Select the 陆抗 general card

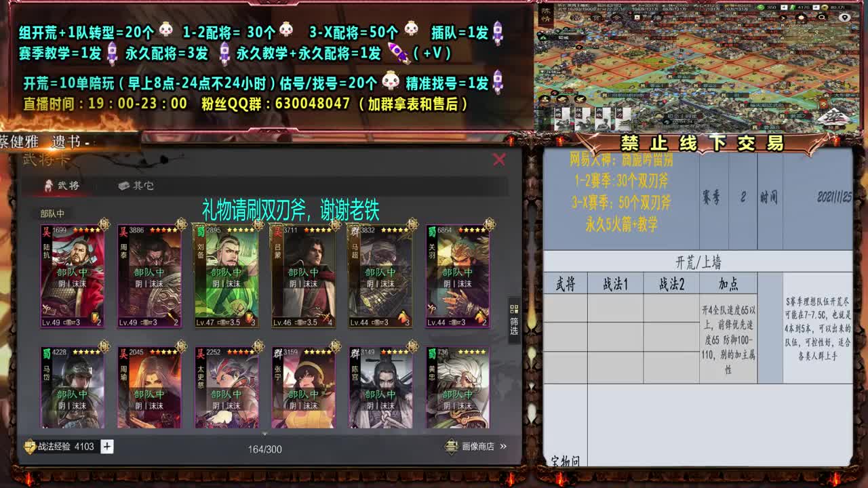73,276
